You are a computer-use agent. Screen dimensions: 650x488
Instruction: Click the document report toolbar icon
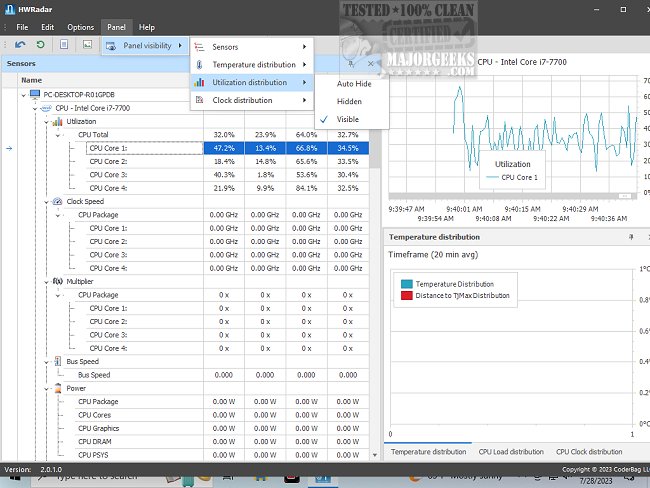(64, 45)
